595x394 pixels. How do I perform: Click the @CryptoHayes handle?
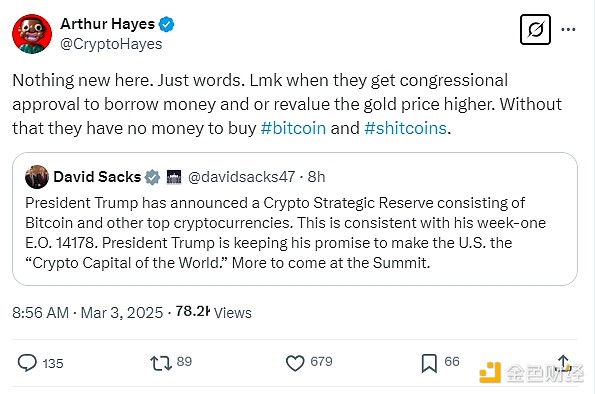111,44
